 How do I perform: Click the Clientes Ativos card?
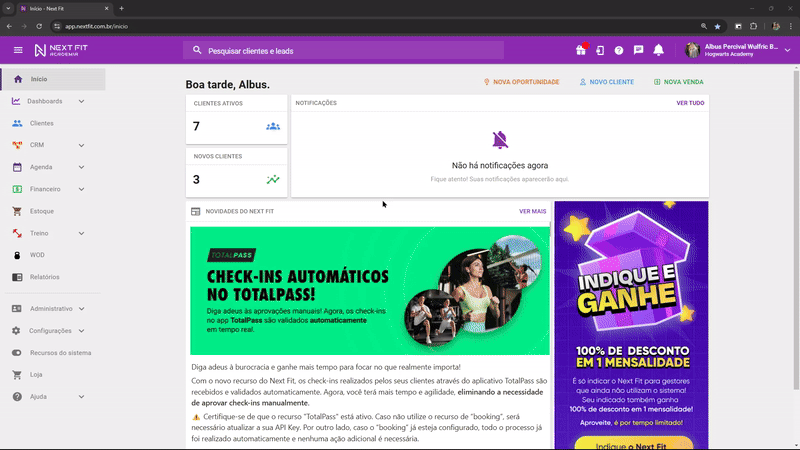coord(236,119)
